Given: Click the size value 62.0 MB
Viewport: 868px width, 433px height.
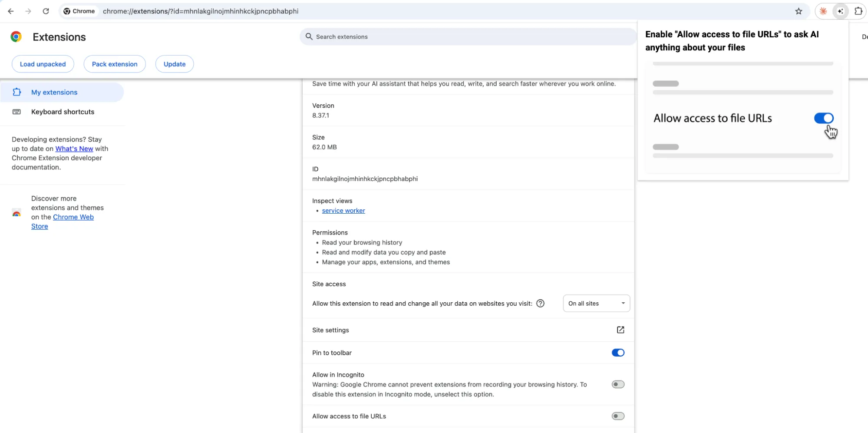Looking at the screenshot, I should pyautogui.click(x=324, y=147).
